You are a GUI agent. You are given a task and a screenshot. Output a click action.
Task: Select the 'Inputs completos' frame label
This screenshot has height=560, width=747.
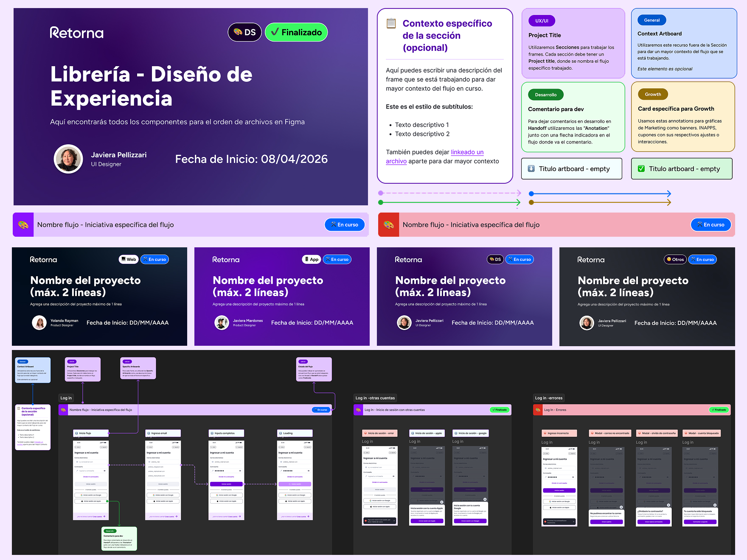[227, 433]
